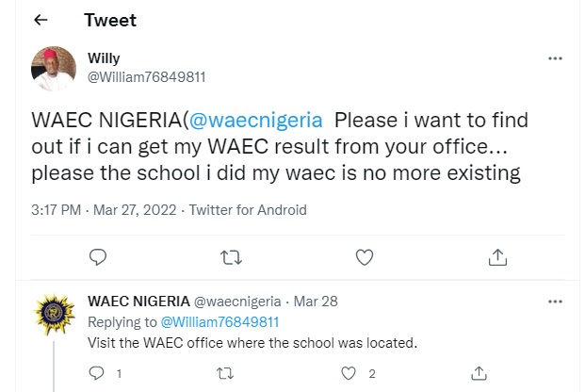The width and height of the screenshot is (585, 392).
Task: Open Willy's profile picture
Action: 54,68
